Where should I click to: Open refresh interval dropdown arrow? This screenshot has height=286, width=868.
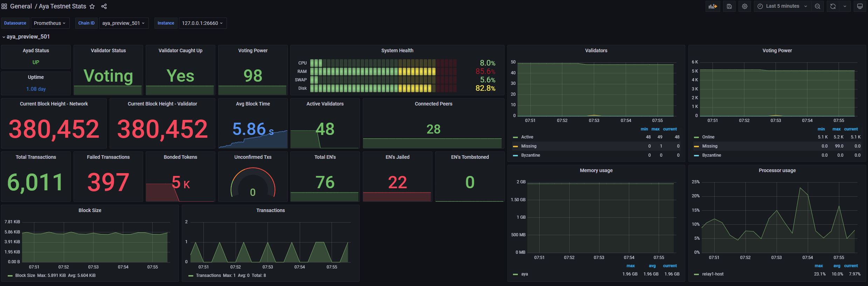click(x=845, y=6)
